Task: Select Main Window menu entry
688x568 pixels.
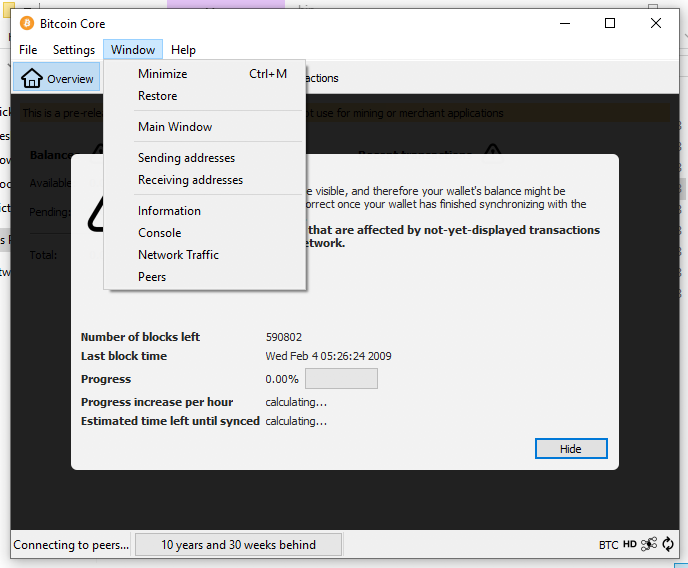Action: (205, 127)
